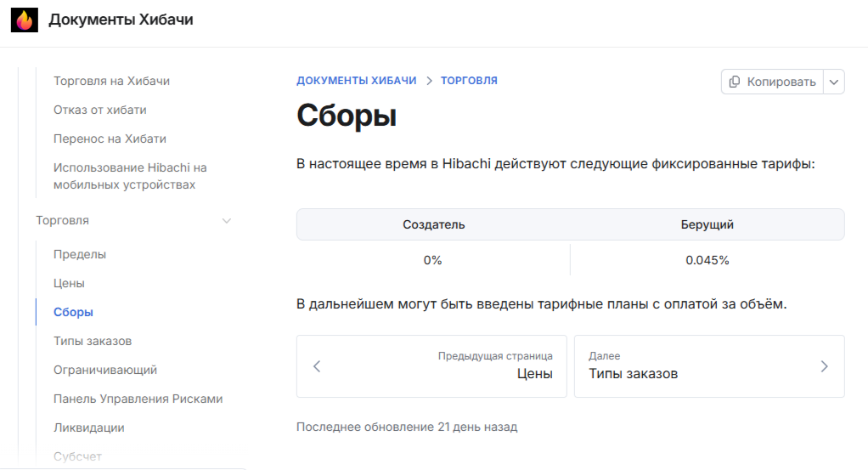Select Пределы in the sidebar
Screen dimensions: 868x470
tap(80, 255)
